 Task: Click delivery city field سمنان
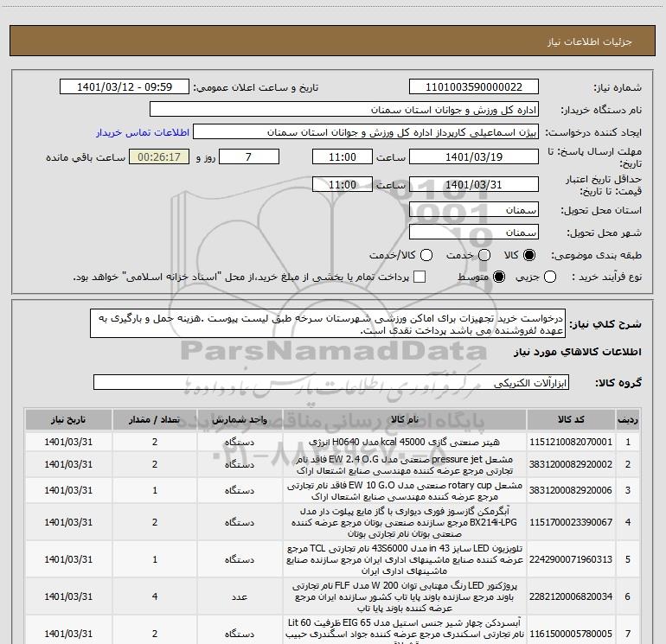[x=474, y=233]
